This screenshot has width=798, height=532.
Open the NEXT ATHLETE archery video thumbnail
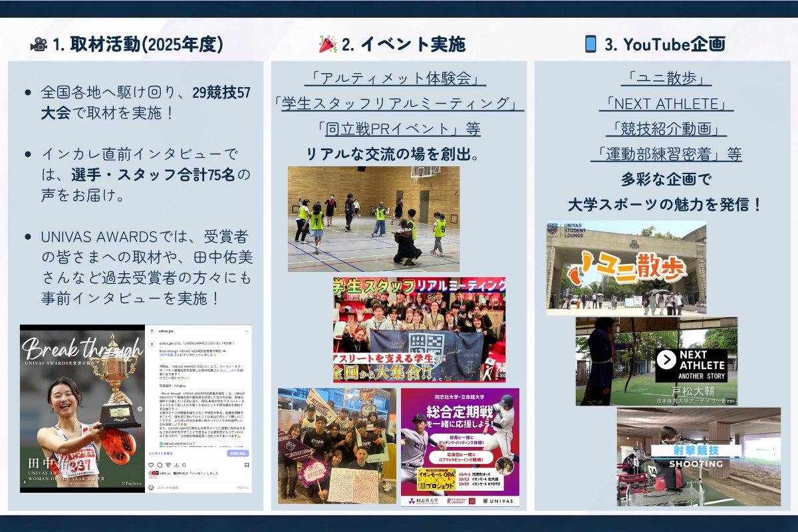656,361
